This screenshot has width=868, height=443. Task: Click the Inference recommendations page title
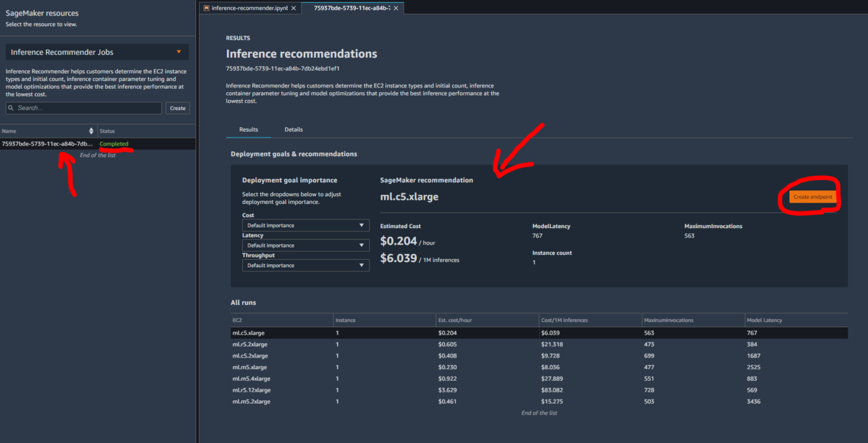coord(302,54)
